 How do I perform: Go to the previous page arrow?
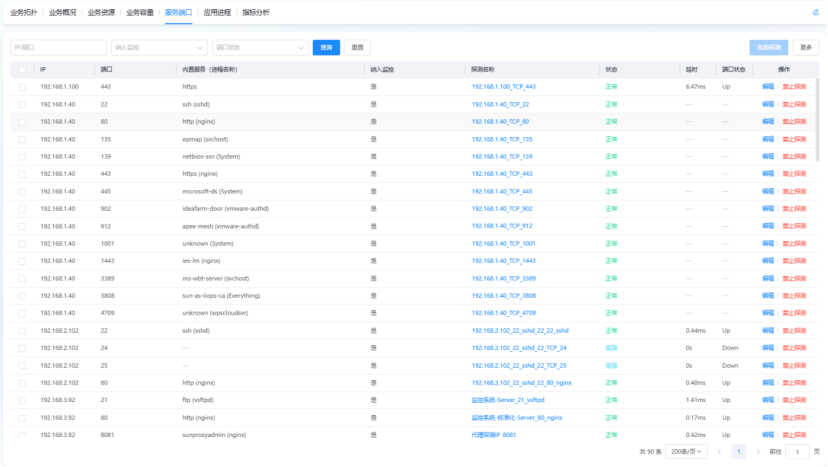point(719,452)
